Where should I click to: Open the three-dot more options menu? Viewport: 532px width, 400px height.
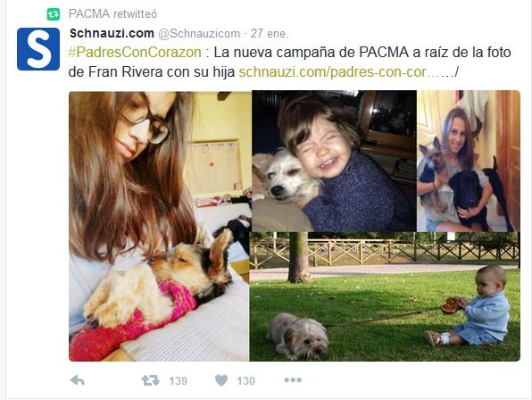point(293,380)
